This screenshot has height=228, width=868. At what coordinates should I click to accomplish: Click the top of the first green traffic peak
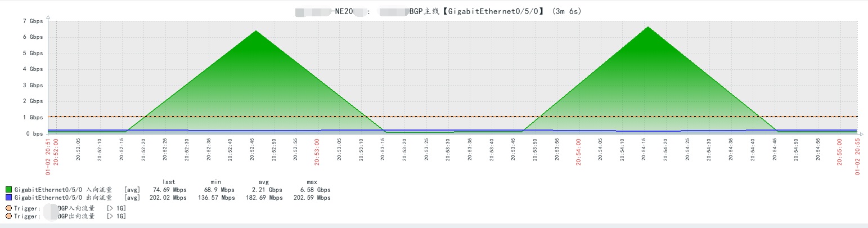(x=256, y=31)
